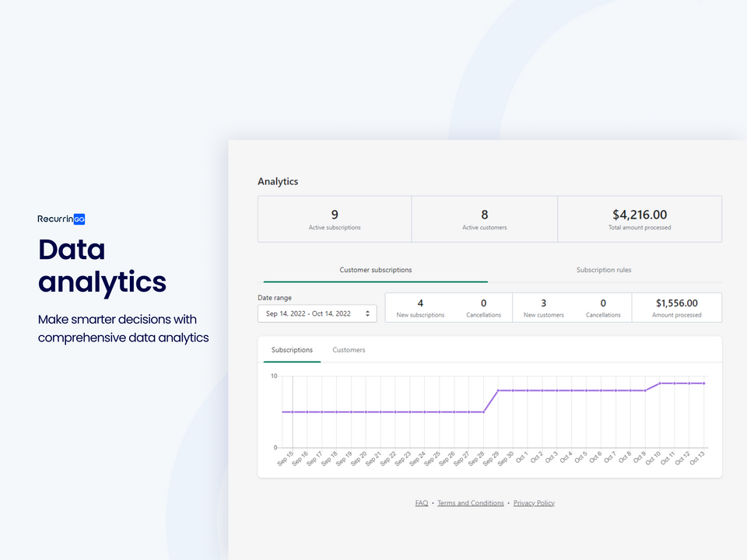Click the Cancellations count beside New subscriptions
Image resolution: width=747 pixels, height=560 pixels.
[x=483, y=303]
